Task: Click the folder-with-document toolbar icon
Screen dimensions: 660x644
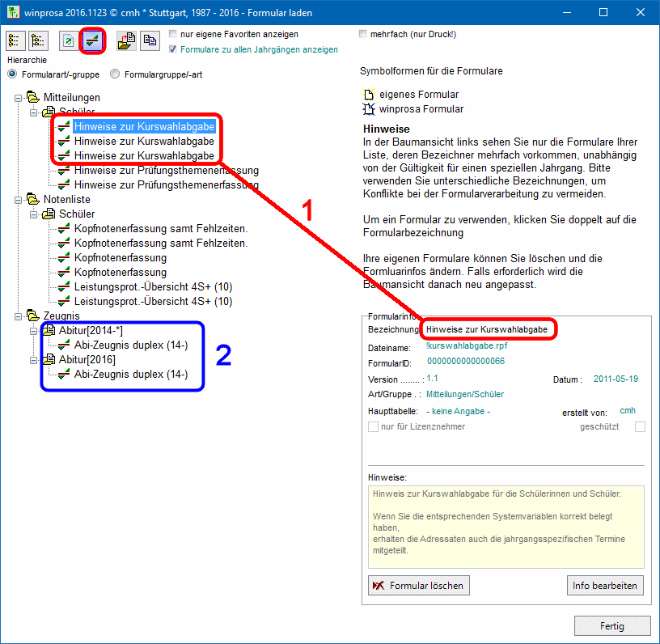Action: tap(126, 40)
